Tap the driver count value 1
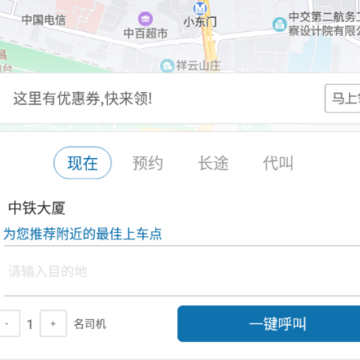Viewport: 360px width, 360px height. click(x=30, y=324)
